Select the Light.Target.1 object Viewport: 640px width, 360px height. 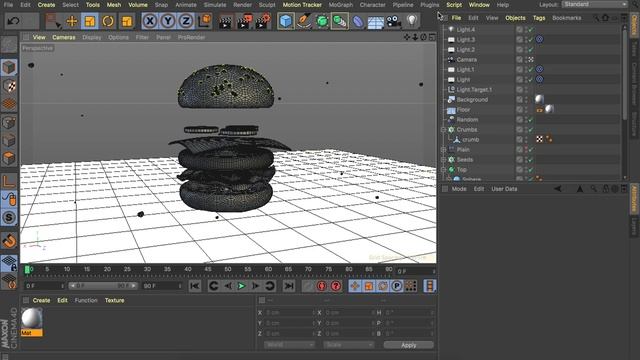click(474, 89)
